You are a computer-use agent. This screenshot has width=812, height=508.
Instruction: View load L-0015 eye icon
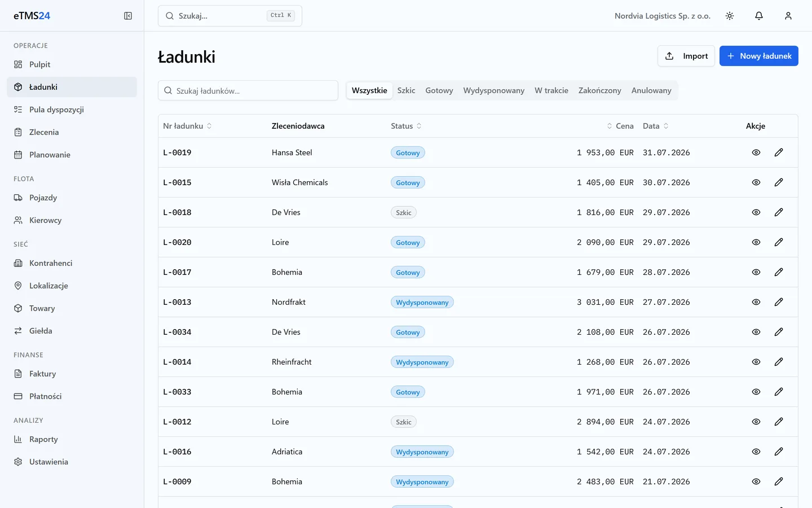pos(756,182)
